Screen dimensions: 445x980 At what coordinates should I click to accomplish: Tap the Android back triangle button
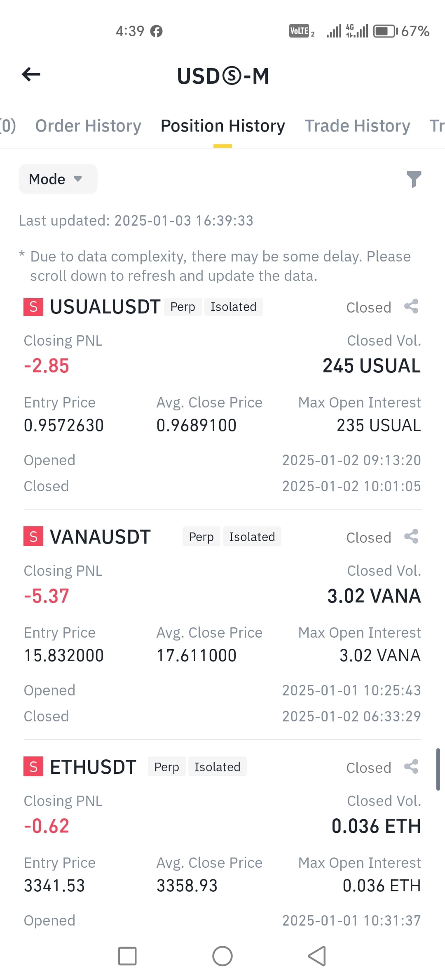(x=317, y=956)
